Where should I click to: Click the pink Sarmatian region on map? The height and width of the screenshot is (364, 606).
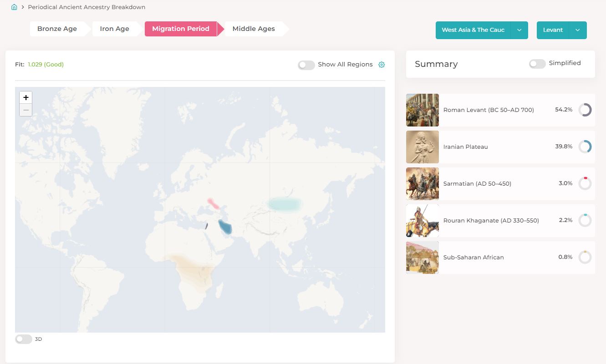pyautogui.click(x=213, y=203)
